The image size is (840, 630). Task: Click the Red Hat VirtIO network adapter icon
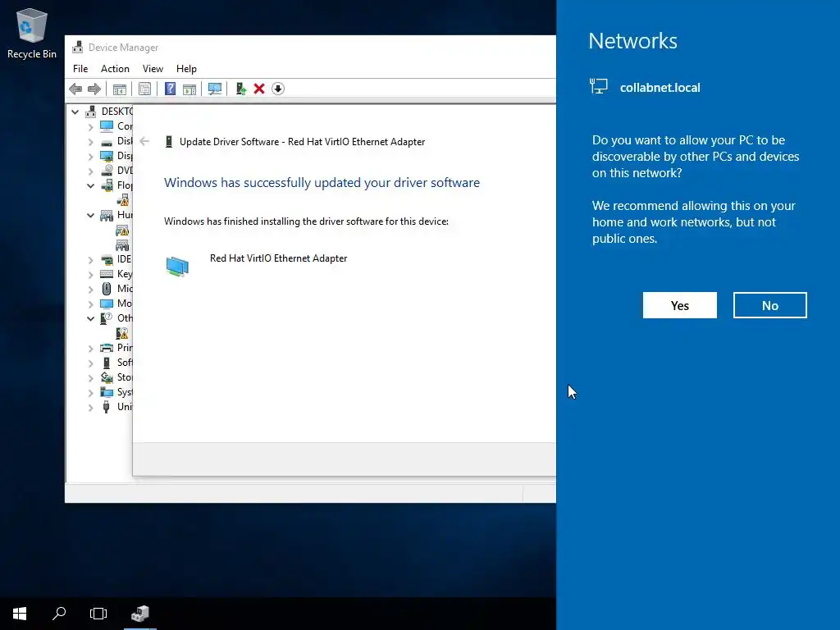[177, 267]
